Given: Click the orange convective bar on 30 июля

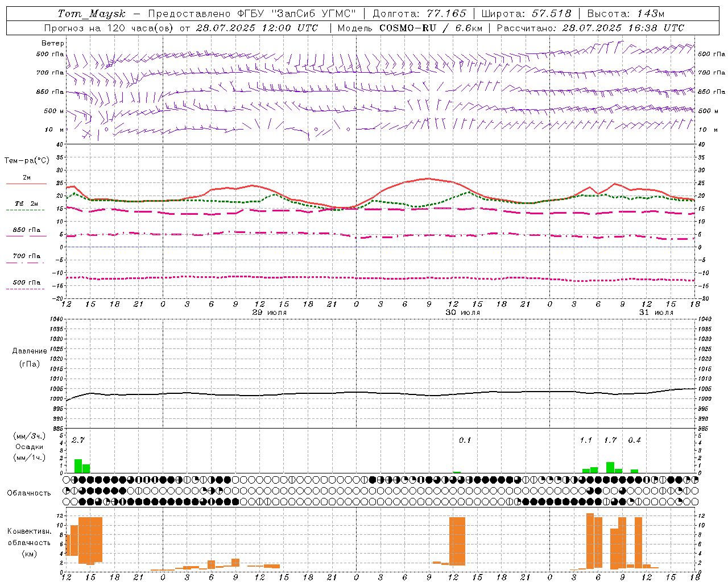Looking at the screenshot, I should click(457, 541).
